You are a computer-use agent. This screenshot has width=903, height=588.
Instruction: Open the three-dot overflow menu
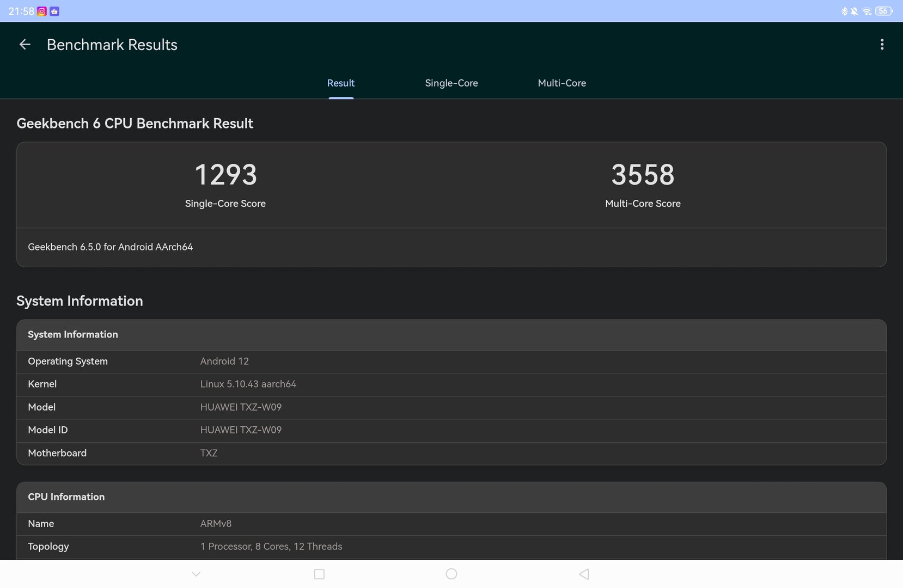point(882,45)
